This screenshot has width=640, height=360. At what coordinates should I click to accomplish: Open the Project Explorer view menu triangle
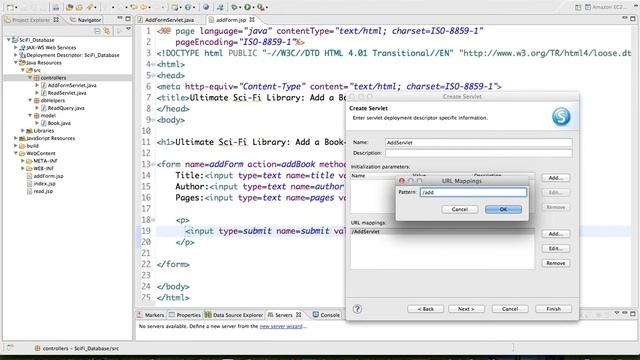point(129,29)
